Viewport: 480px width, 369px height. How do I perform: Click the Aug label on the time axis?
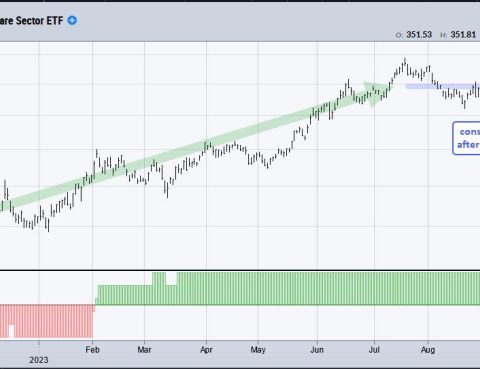(x=428, y=350)
